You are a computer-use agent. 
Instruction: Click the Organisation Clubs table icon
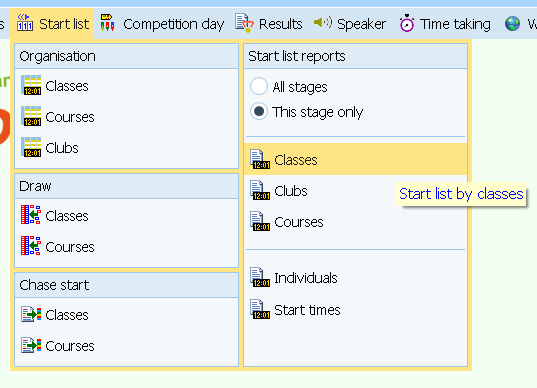point(31,147)
